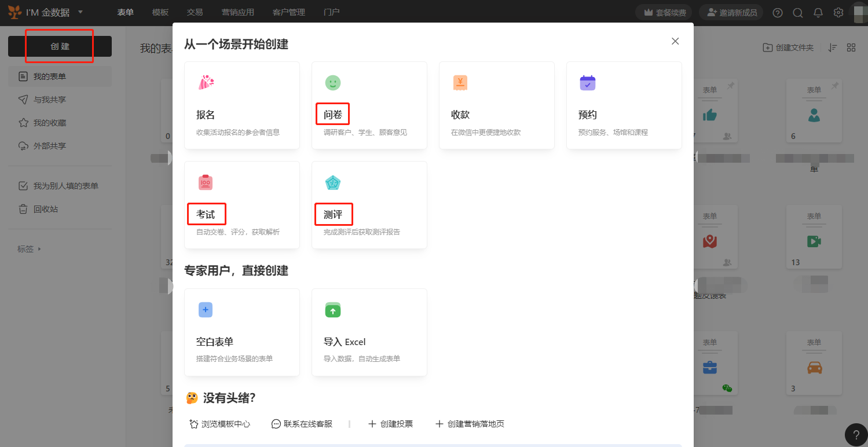Open the 金数据 account dropdown arrow

coord(80,12)
